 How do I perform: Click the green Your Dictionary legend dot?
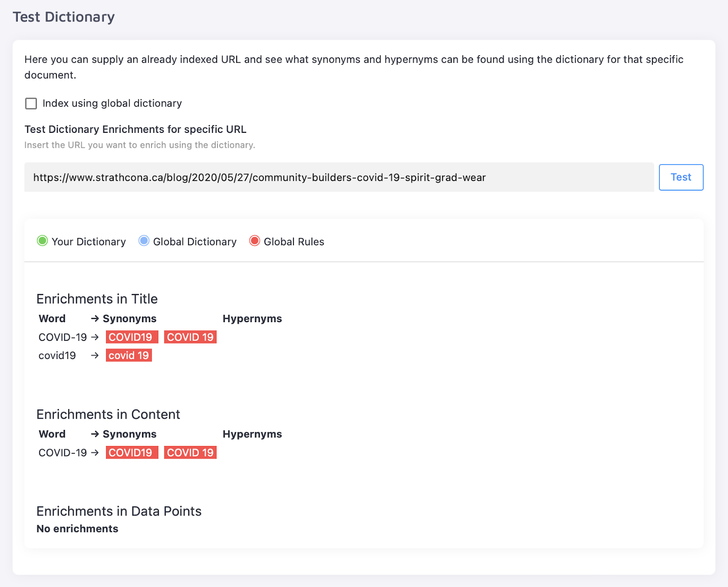[x=42, y=241]
